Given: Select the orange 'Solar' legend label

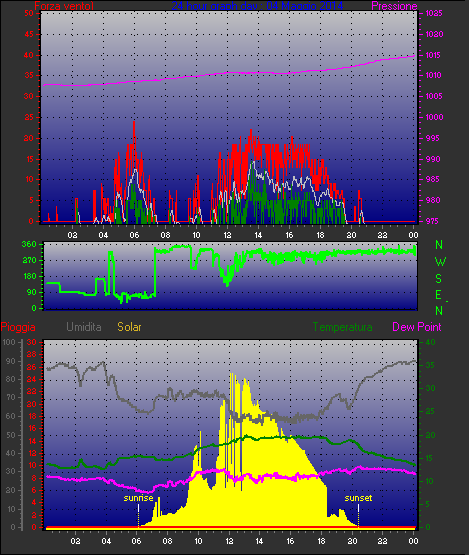Looking at the screenshot, I should click(x=129, y=327).
